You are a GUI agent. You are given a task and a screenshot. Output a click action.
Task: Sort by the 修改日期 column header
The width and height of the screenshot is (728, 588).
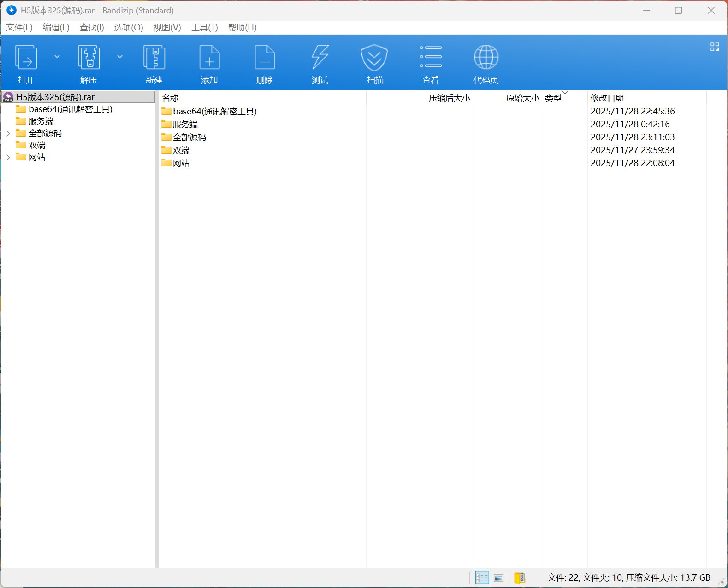[607, 98]
